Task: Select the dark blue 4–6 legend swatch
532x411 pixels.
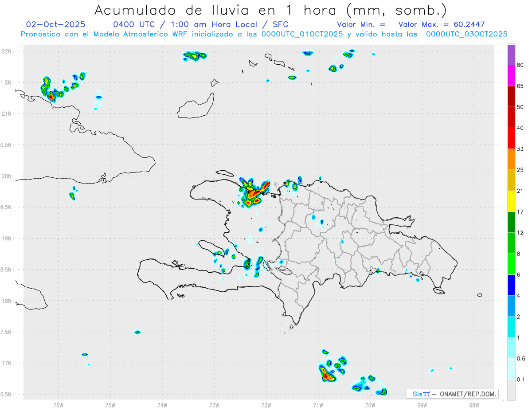Action: click(x=511, y=285)
